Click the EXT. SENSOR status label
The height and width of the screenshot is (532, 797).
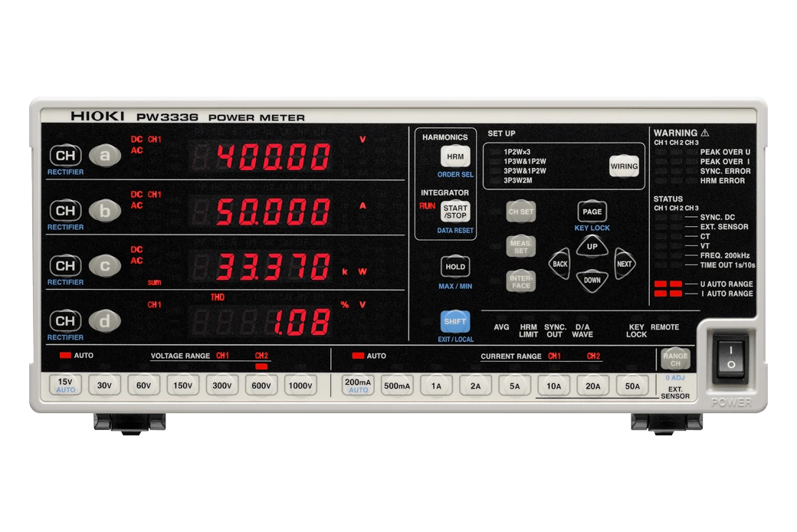pos(723,227)
